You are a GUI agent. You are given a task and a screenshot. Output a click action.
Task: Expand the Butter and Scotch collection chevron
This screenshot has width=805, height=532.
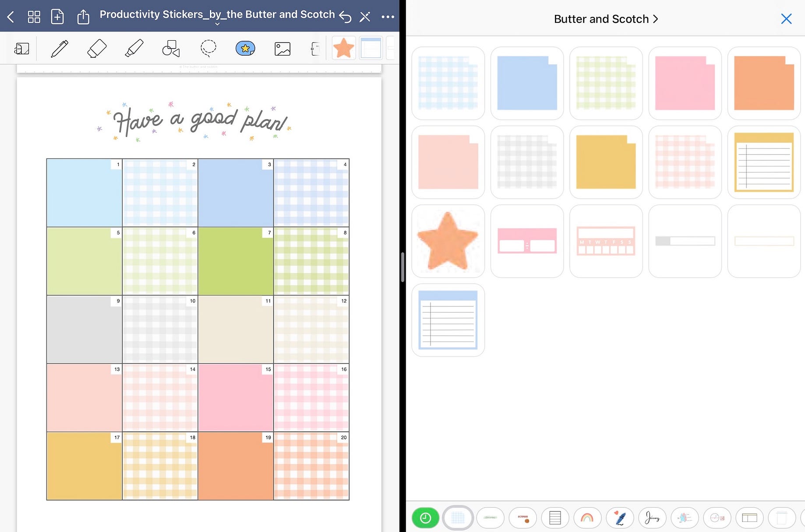pos(656,19)
